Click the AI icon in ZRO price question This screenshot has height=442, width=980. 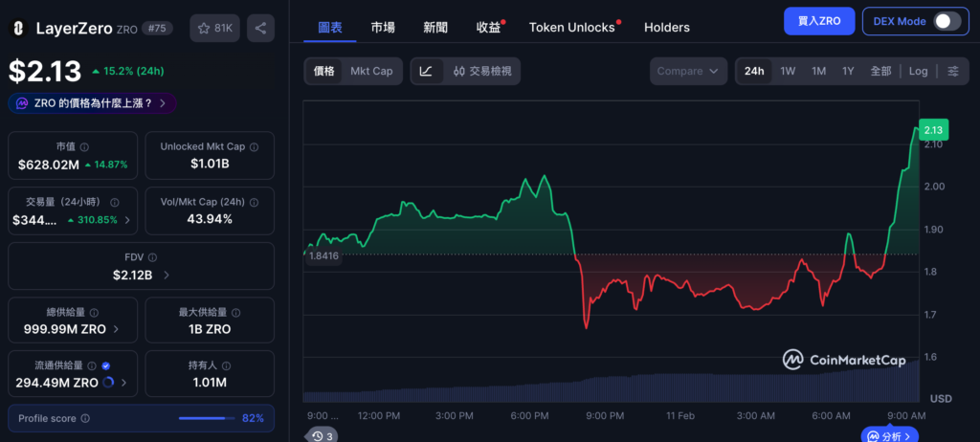click(x=22, y=103)
